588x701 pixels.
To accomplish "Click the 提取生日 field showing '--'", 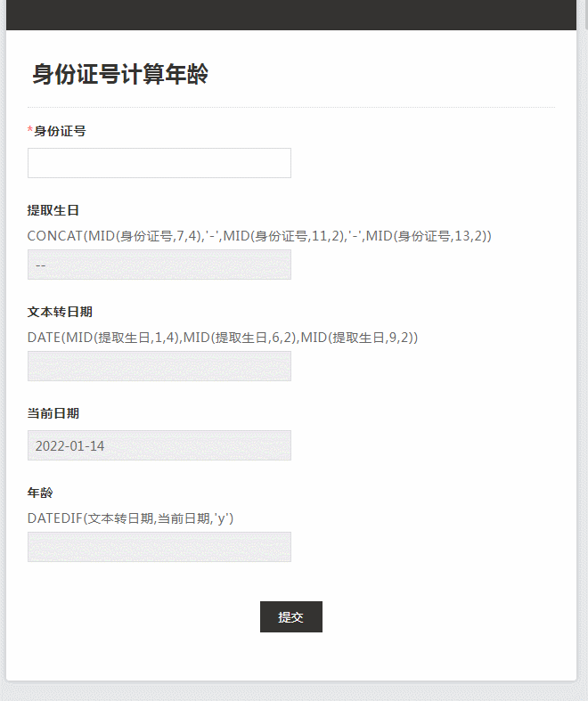I will tap(159, 265).
